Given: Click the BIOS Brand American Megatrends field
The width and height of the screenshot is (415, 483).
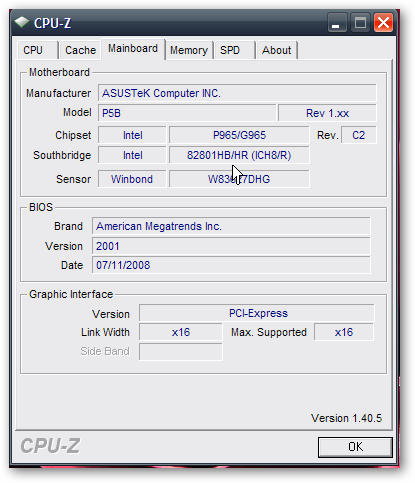Looking at the screenshot, I should tap(231, 226).
